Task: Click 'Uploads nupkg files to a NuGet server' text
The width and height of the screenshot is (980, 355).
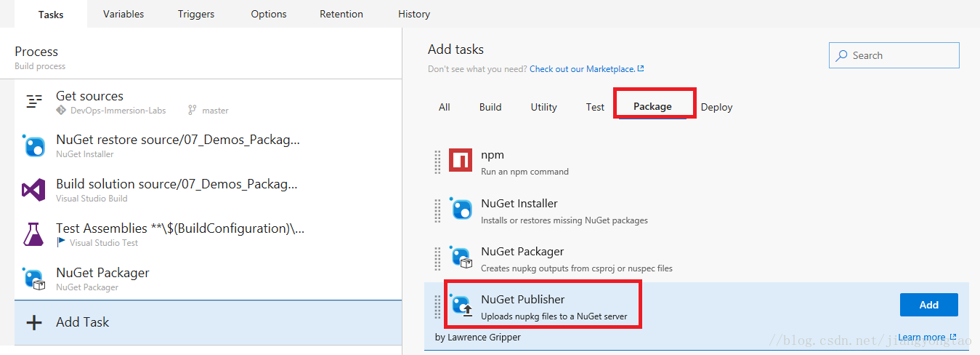Action: click(x=554, y=316)
